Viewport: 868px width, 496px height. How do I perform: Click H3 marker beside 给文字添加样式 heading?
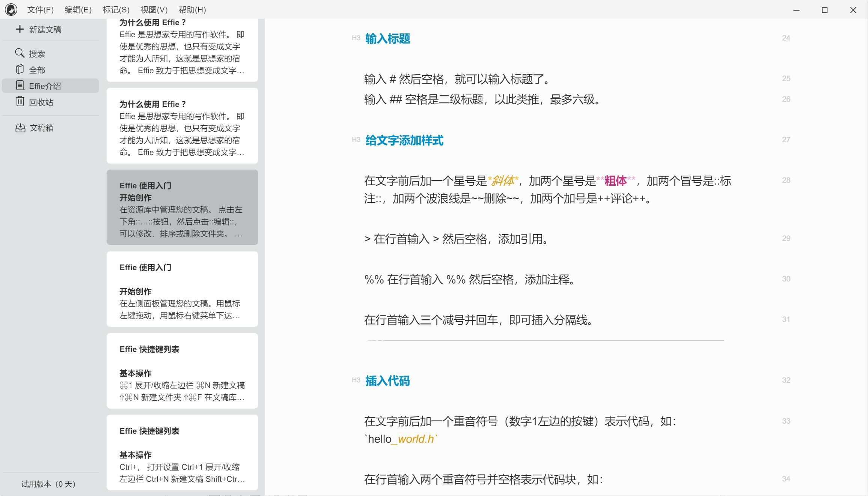(356, 140)
